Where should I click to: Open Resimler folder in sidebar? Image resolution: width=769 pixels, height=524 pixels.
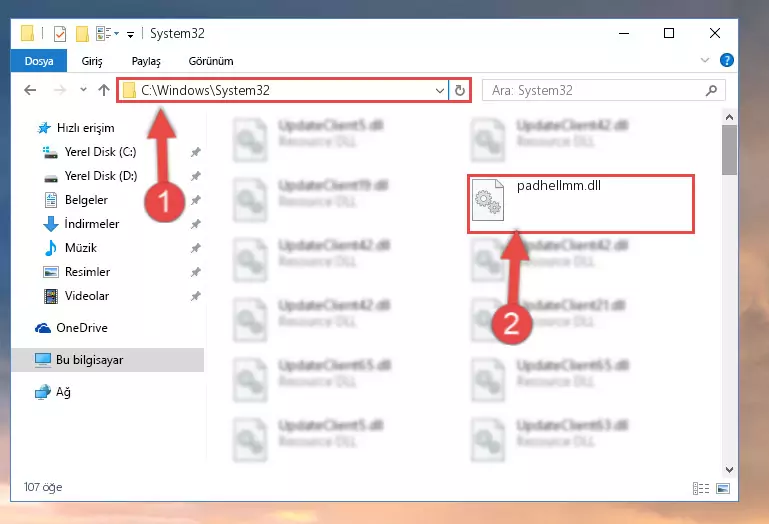[87, 272]
